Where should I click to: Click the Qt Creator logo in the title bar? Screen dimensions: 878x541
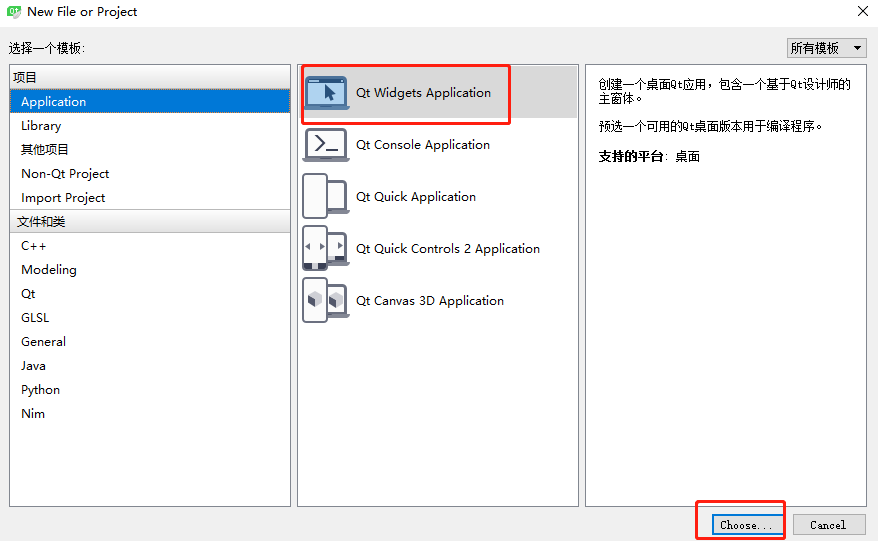pos(13,11)
